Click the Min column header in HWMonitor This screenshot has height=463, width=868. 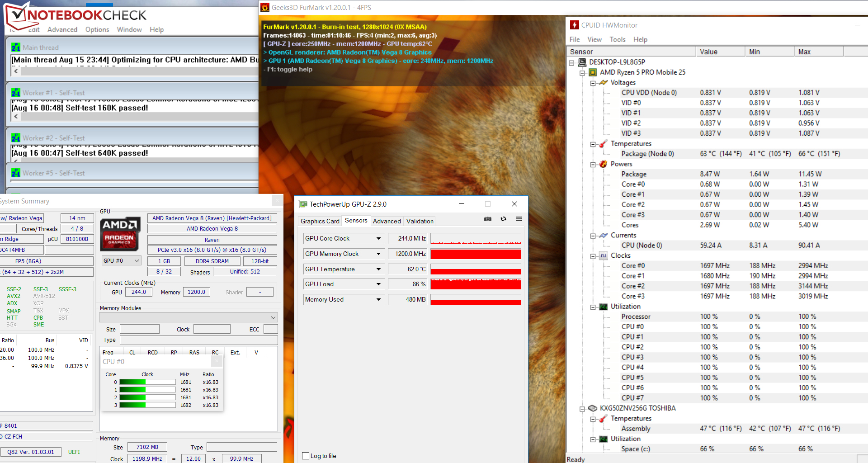[x=769, y=52]
